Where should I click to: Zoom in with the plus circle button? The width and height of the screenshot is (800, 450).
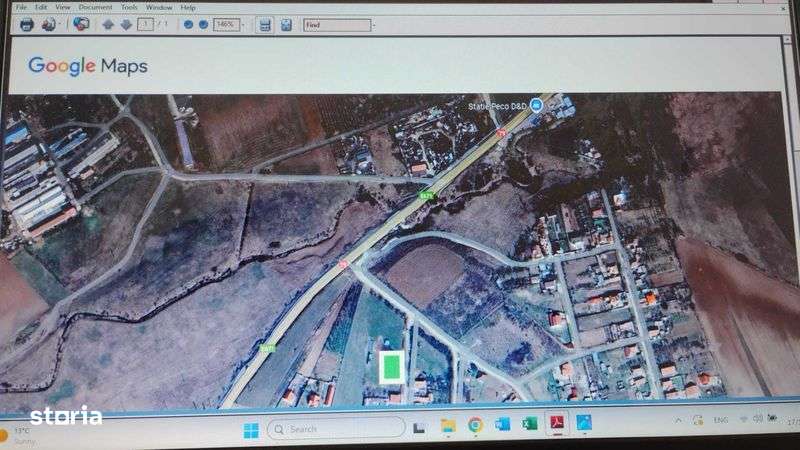[x=203, y=24]
